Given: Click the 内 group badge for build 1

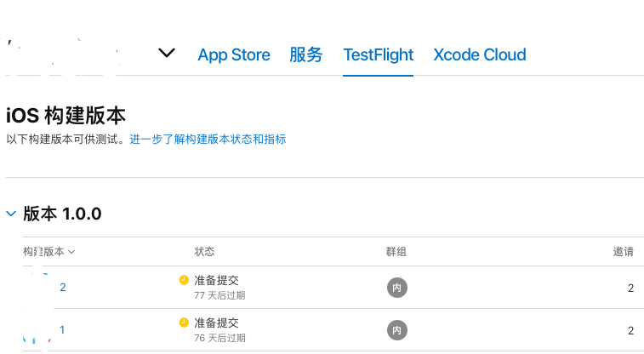Looking at the screenshot, I should point(396,330).
